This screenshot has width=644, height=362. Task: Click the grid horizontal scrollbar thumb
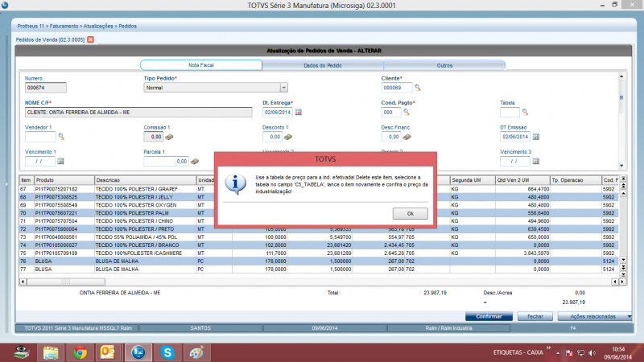point(66,282)
